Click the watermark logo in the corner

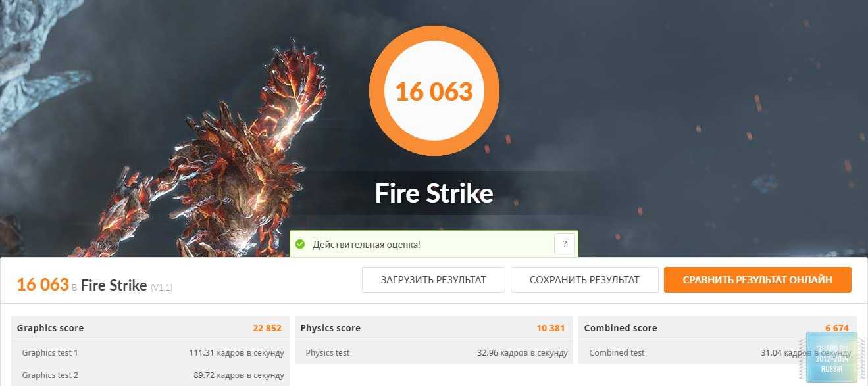[x=832, y=356]
